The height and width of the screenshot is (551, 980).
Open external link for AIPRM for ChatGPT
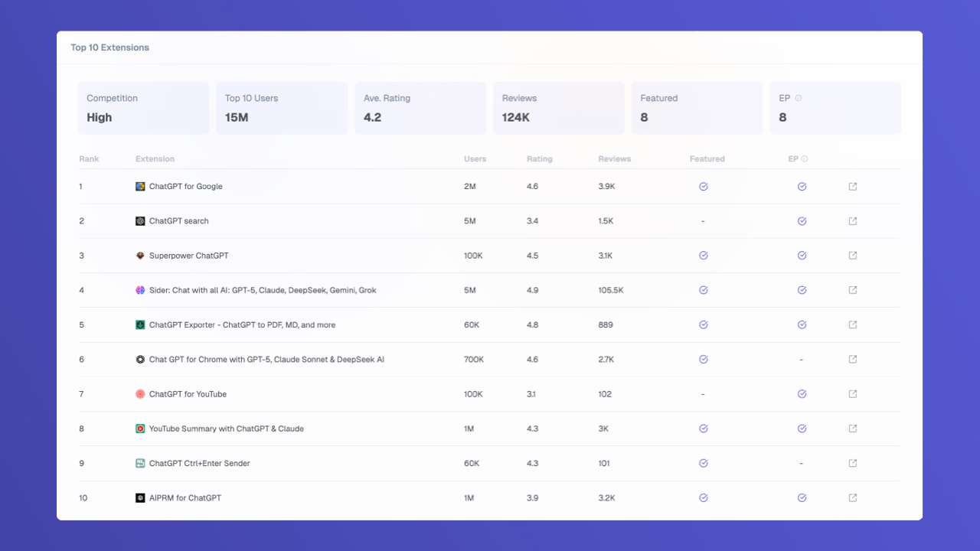853,497
